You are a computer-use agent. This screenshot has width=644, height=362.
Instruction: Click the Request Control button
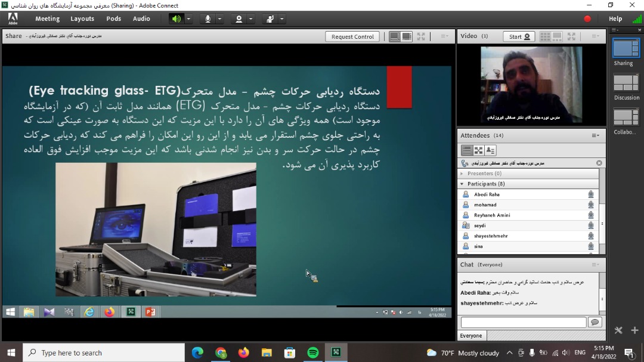[352, 36]
